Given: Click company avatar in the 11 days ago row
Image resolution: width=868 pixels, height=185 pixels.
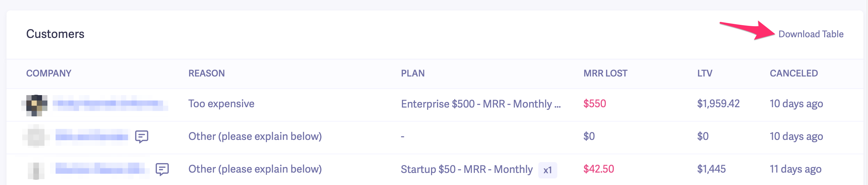Looking at the screenshot, I should click(36, 170).
